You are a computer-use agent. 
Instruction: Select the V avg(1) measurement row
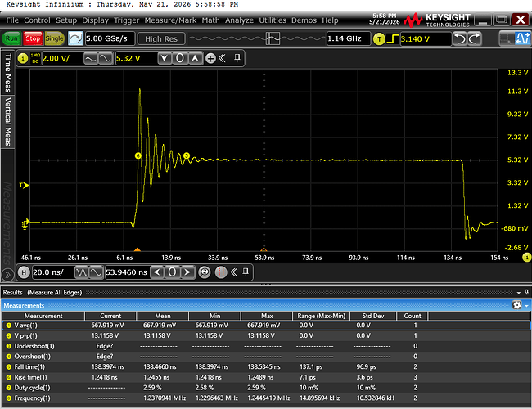pyautogui.click(x=266, y=326)
